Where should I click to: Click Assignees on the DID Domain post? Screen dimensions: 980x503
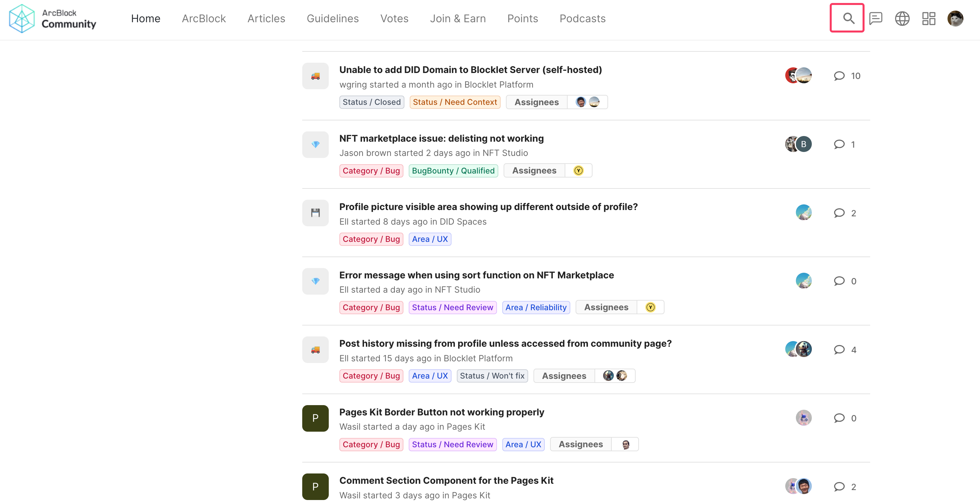coord(536,102)
